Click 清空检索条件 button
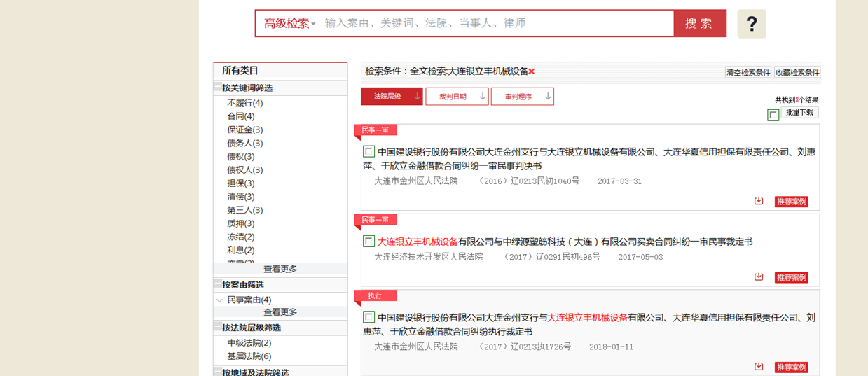The image size is (868, 376). coord(748,72)
